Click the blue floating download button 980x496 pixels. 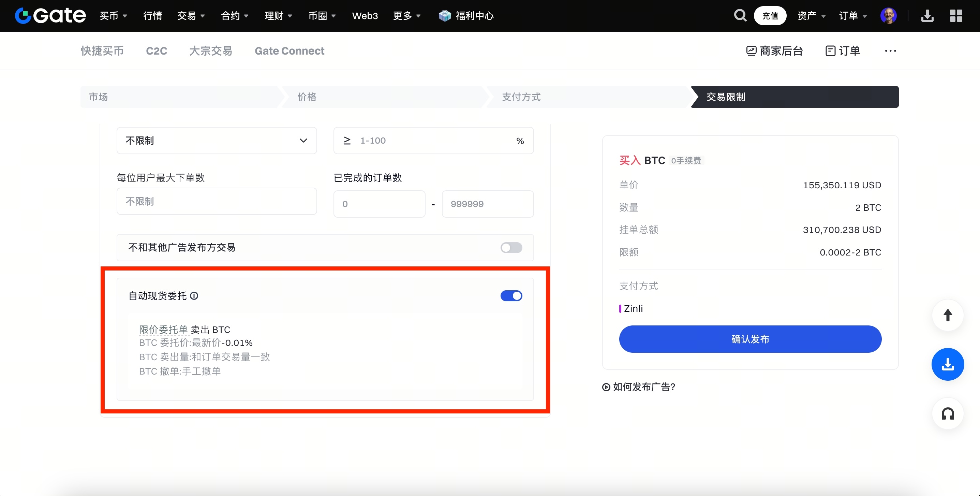click(x=947, y=364)
